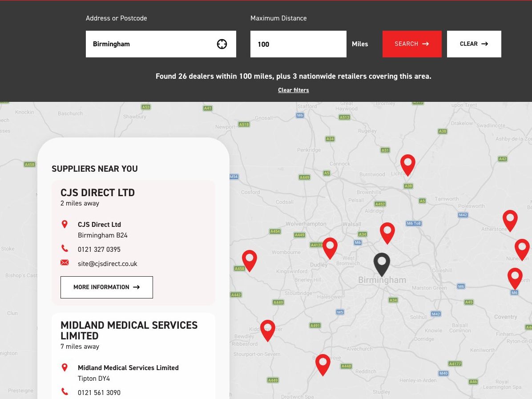Click the Midland Medical Services Limited heading
This screenshot has height=399, width=532.
129,330
